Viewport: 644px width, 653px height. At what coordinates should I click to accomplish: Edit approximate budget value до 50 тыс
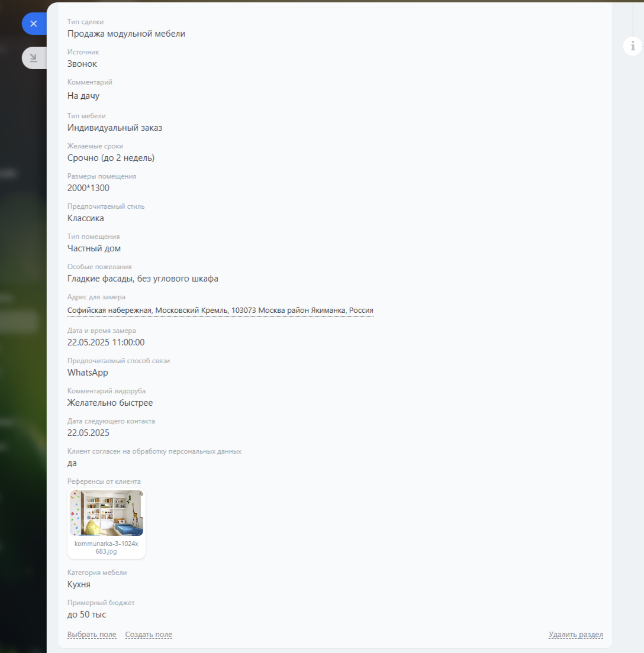[86, 615]
